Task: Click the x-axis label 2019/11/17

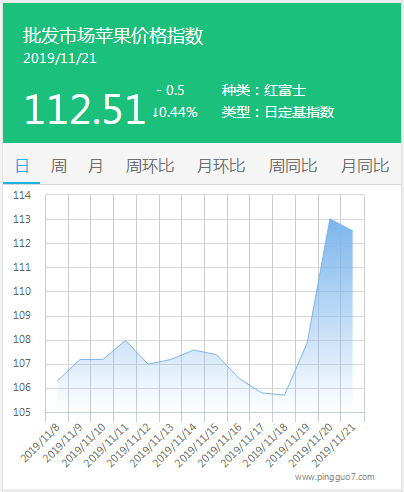Action: [242, 445]
